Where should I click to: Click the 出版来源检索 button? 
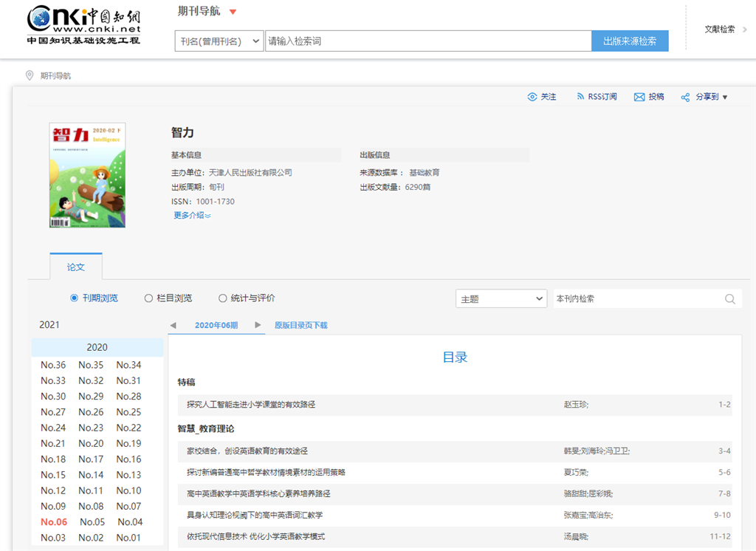(x=630, y=41)
